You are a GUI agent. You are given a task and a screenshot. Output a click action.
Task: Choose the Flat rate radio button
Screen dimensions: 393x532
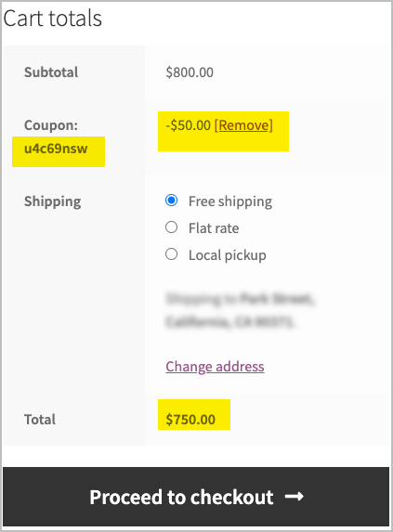(171, 227)
